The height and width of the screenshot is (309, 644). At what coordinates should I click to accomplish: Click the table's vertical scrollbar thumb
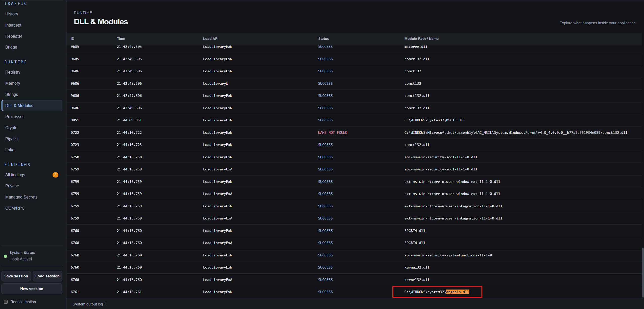643,273
